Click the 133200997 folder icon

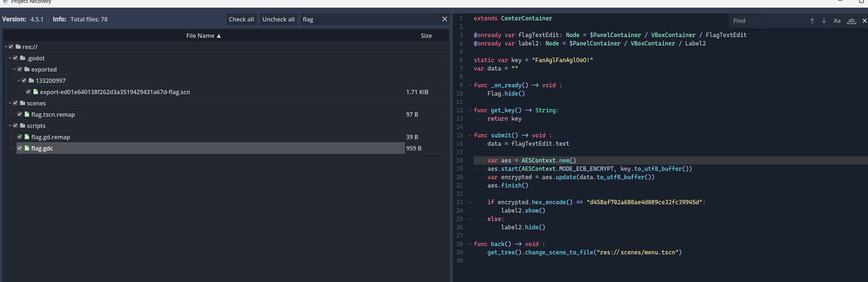31,81
